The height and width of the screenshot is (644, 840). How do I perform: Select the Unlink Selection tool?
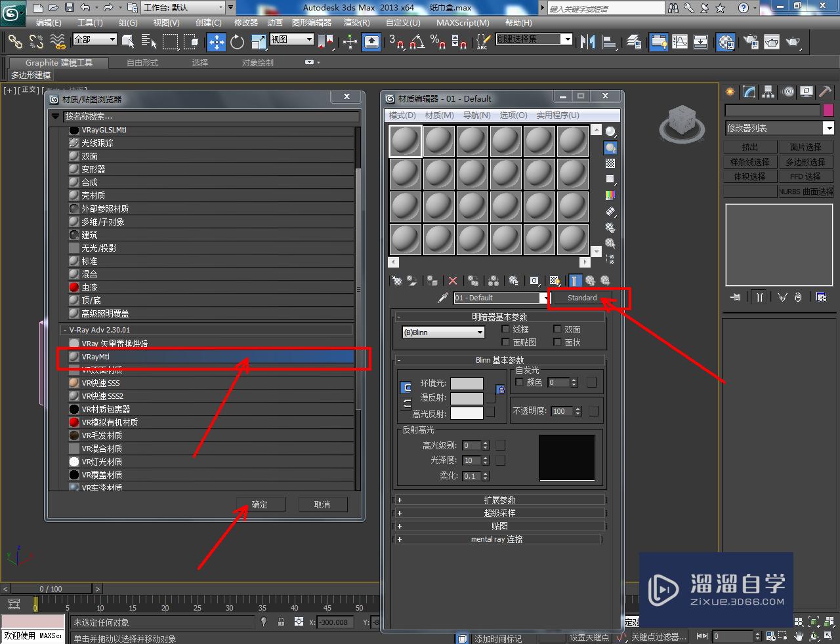click(36, 42)
